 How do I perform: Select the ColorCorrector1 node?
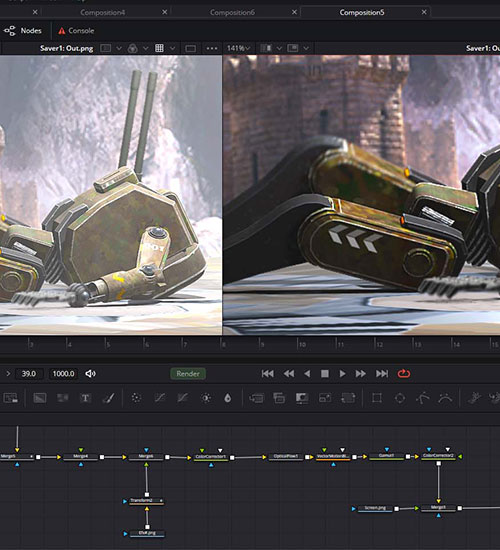(x=211, y=457)
